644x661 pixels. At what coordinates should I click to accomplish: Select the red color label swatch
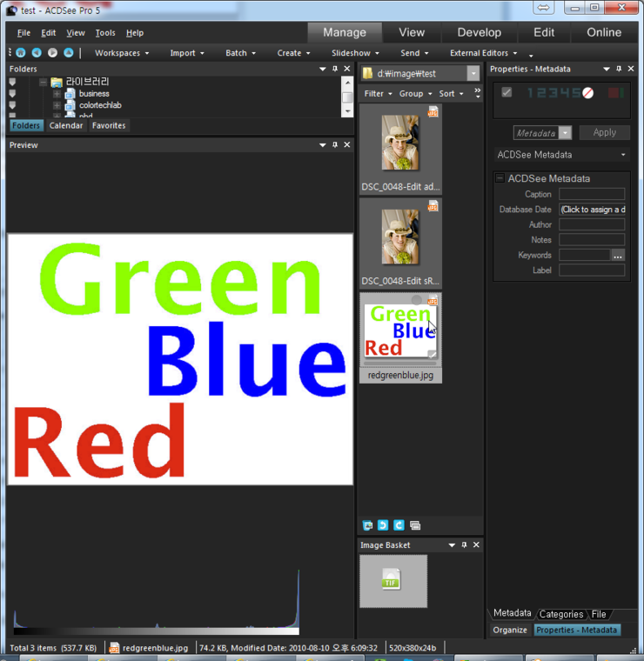tap(613, 92)
